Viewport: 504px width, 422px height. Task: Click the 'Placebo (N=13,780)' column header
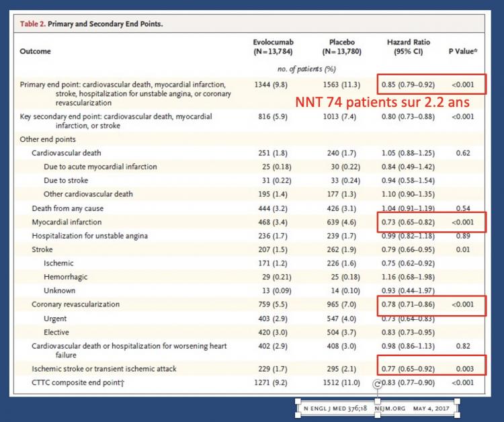click(x=342, y=47)
